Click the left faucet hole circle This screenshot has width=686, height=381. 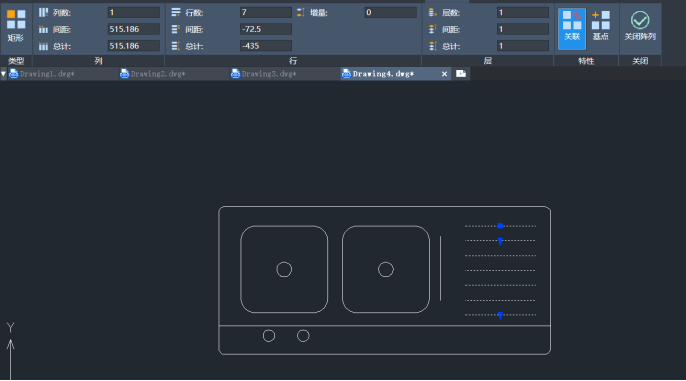(x=269, y=336)
